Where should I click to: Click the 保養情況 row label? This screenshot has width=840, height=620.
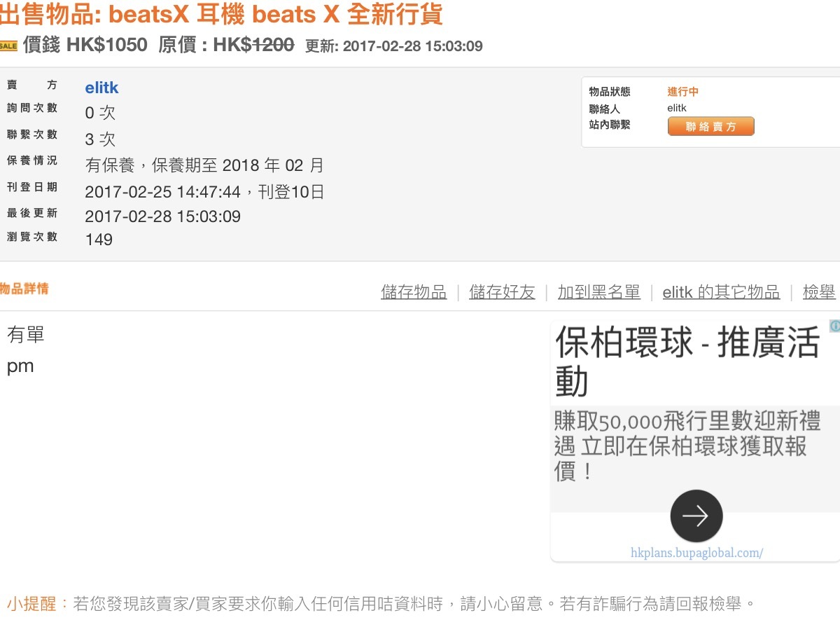(x=32, y=160)
